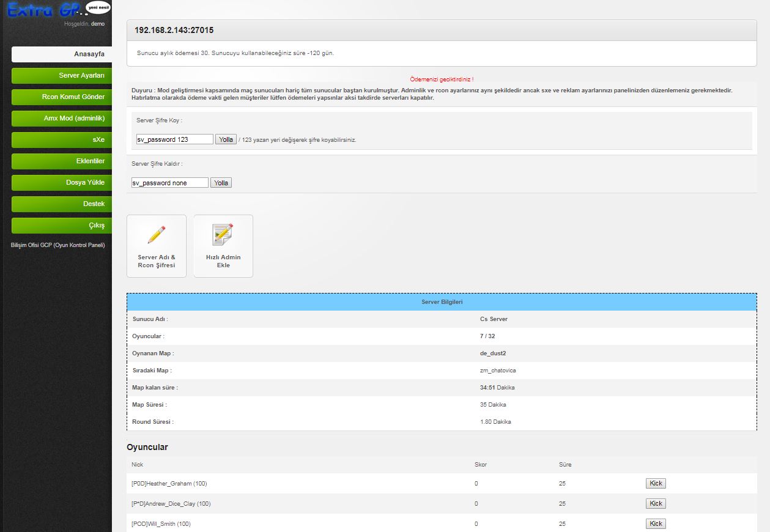Click the Server Şifre Kaldır label
This screenshot has width=770, height=532.
pos(157,164)
